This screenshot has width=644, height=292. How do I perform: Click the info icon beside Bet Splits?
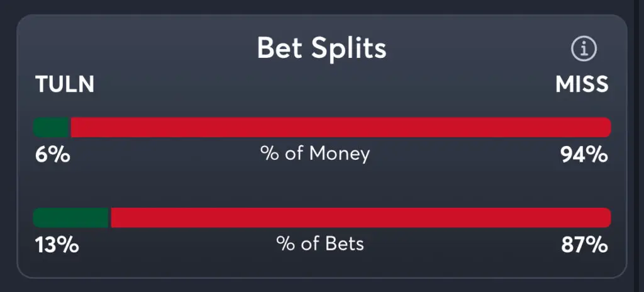(x=583, y=48)
